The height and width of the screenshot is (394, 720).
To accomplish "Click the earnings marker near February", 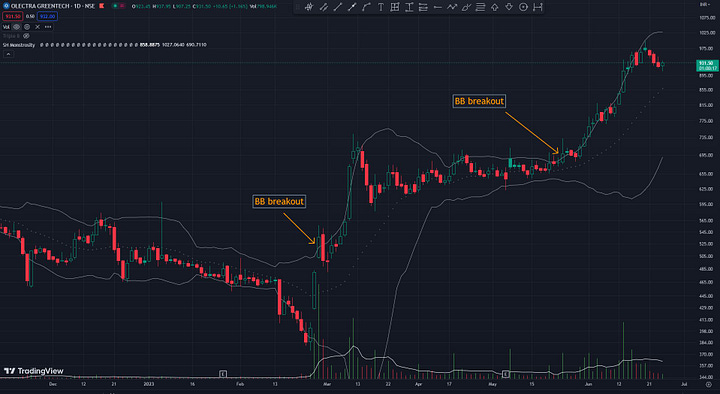I will [223, 374].
